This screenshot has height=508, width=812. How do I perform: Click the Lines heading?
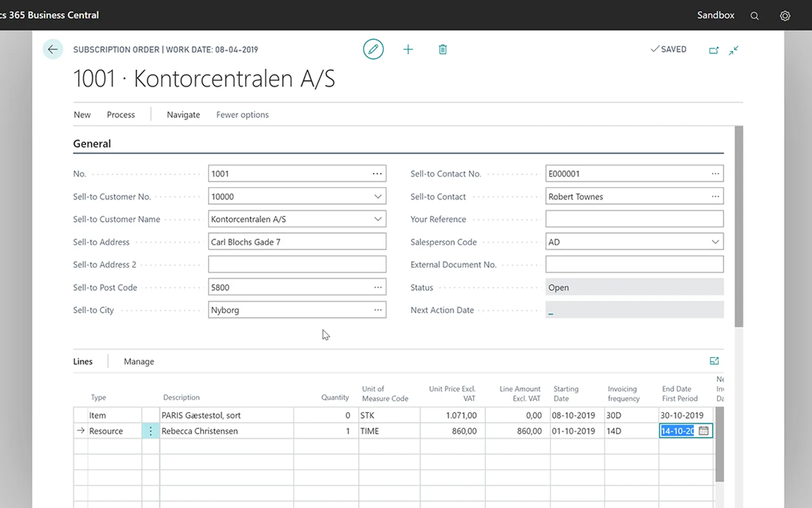coord(83,362)
